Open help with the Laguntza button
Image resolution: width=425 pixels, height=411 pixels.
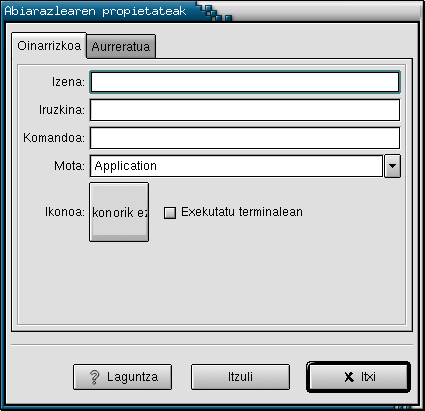pyautogui.click(x=122, y=377)
